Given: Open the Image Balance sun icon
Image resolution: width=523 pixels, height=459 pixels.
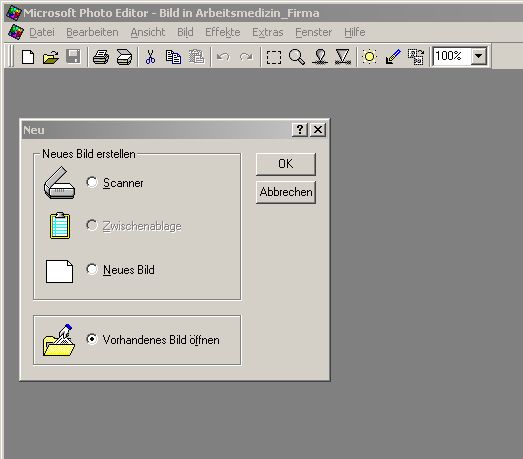Looking at the screenshot, I should [x=370, y=57].
